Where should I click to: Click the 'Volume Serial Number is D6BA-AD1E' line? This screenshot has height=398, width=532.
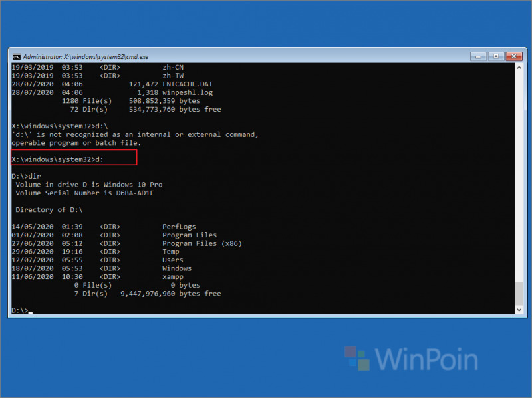click(84, 193)
